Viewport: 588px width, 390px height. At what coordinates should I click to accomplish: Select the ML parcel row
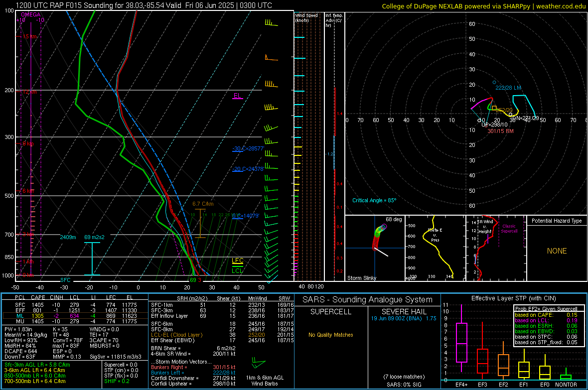tap(75, 316)
